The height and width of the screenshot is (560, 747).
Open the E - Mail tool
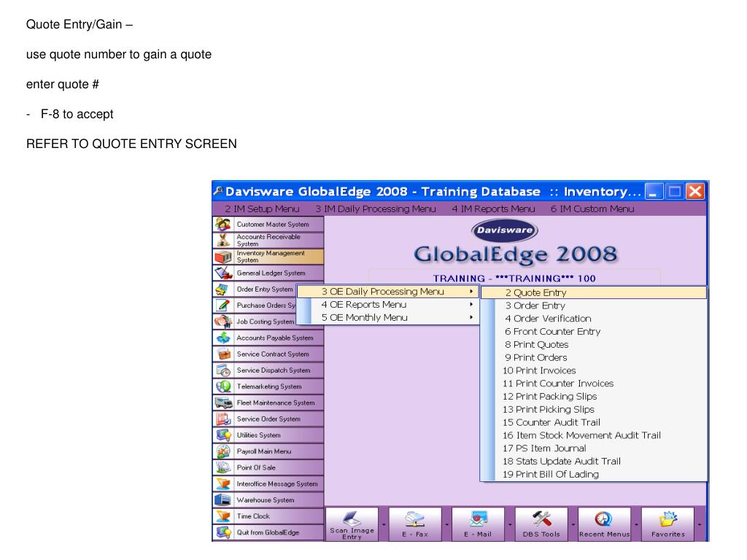click(x=478, y=524)
